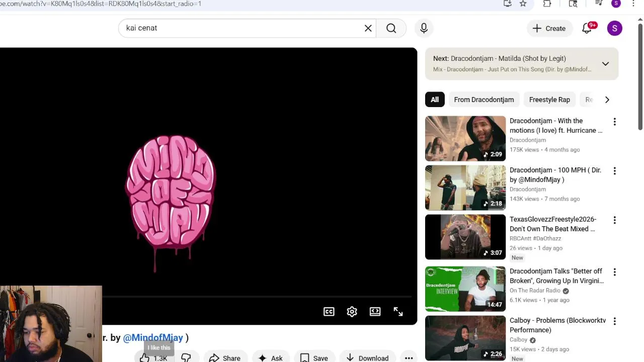This screenshot has height=362, width=644.
Task: Select the From Dracodontjam chip
Action: [x=484, y=100]
